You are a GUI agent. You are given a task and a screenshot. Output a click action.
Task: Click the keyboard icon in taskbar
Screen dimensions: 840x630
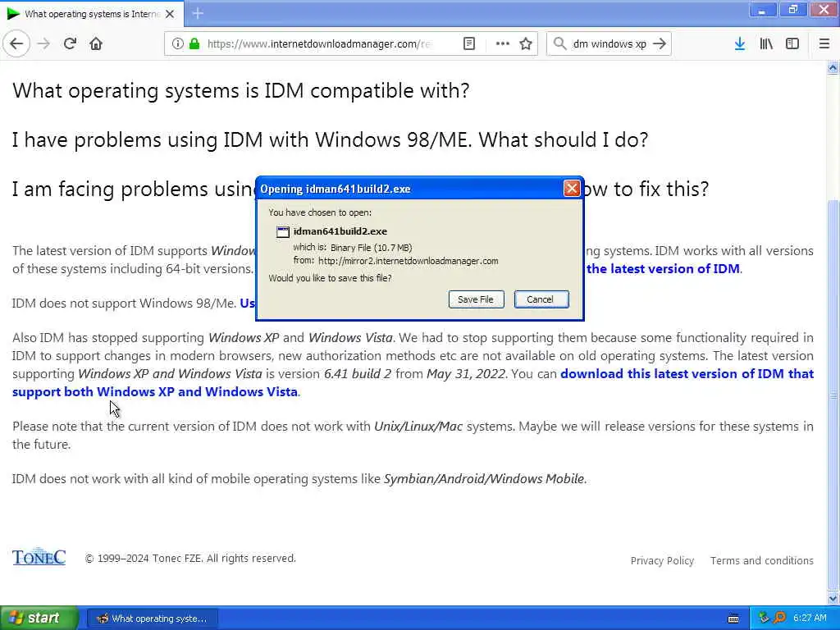(x=734, y=619)
